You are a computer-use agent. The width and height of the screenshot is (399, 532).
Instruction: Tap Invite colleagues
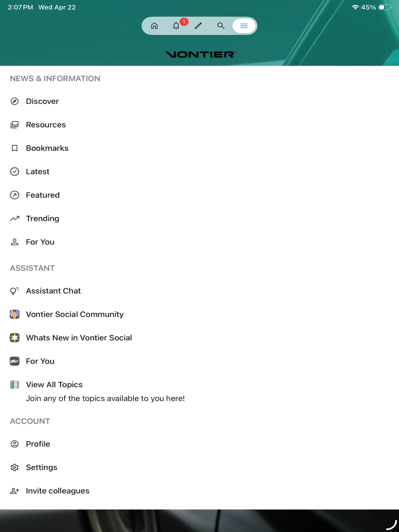tap(199, 491)
